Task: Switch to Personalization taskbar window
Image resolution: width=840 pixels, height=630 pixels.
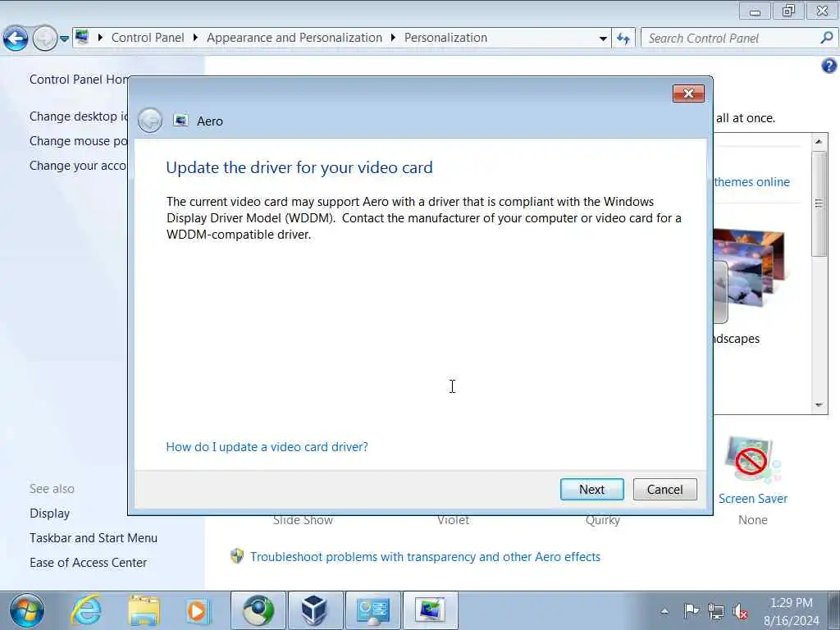Action: pos(430,610)
